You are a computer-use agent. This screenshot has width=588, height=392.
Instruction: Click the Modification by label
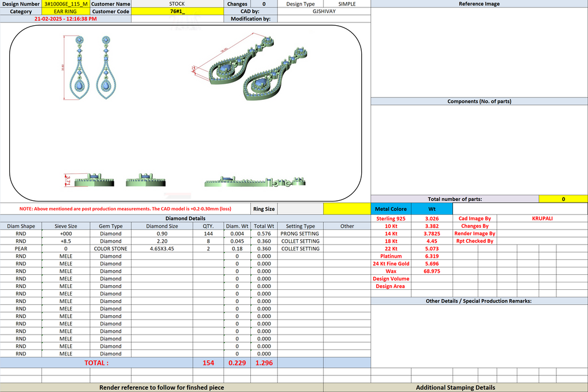[x=250, y=19]
